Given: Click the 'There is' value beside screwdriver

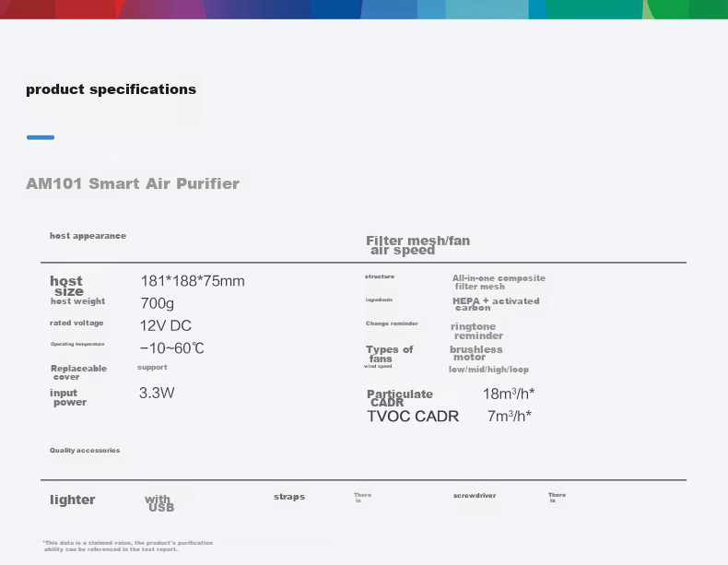Looking at the screenshot, I should coord(557,498).
